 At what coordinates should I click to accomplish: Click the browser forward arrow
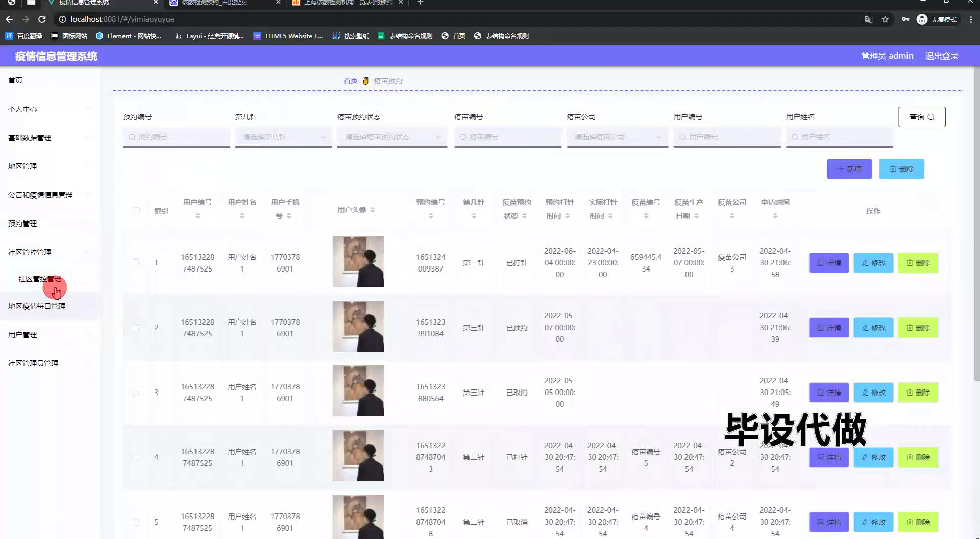coord(26,19)
